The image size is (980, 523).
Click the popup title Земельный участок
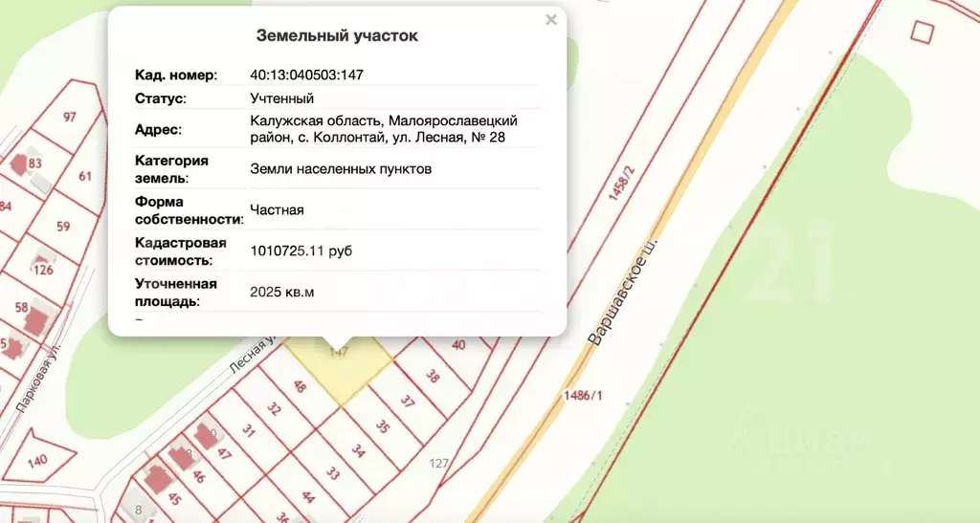337,35
